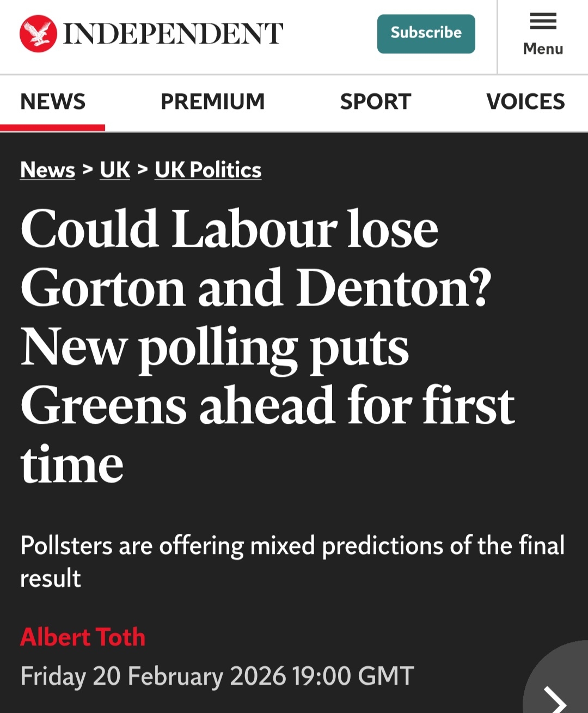
Task: Click the Friday 20 February 2026 timestamp
Action: click(x=217, y=676)
